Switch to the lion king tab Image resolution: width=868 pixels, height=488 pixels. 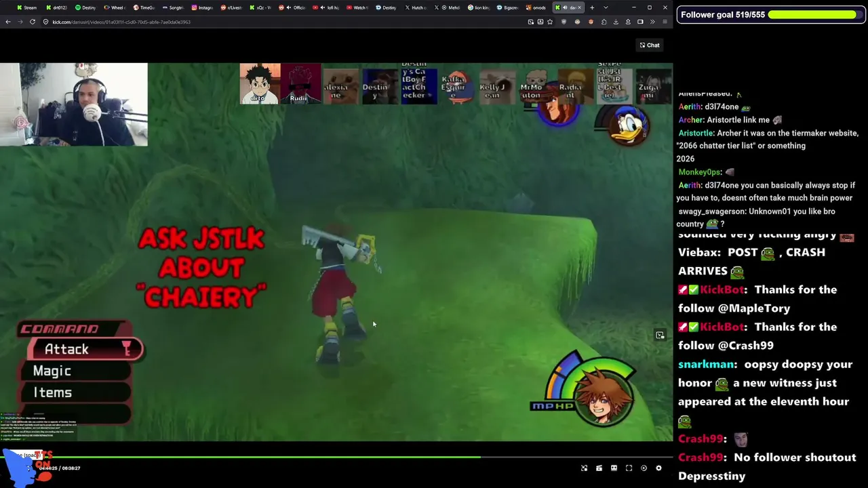click(x=479, y=7)
